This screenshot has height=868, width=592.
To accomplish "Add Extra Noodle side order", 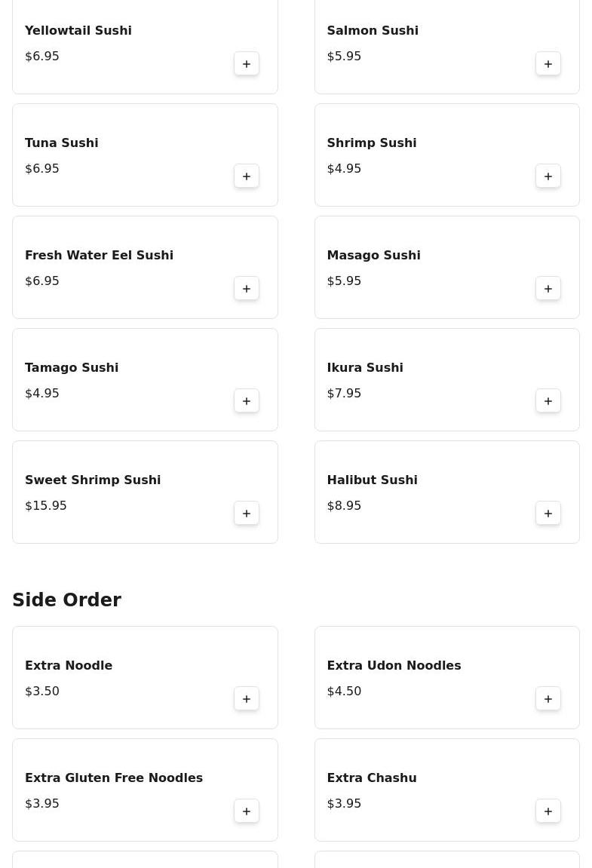I will click(247, 699).
